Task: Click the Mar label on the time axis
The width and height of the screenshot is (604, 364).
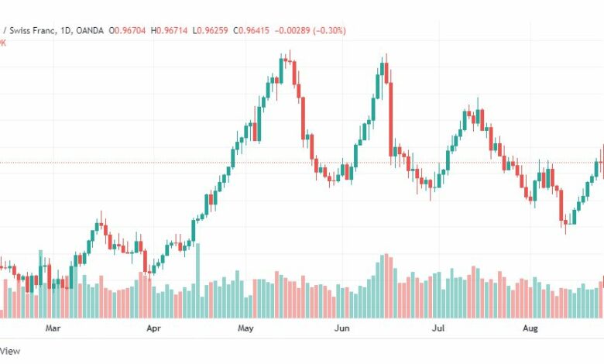Action: (53, 328)
